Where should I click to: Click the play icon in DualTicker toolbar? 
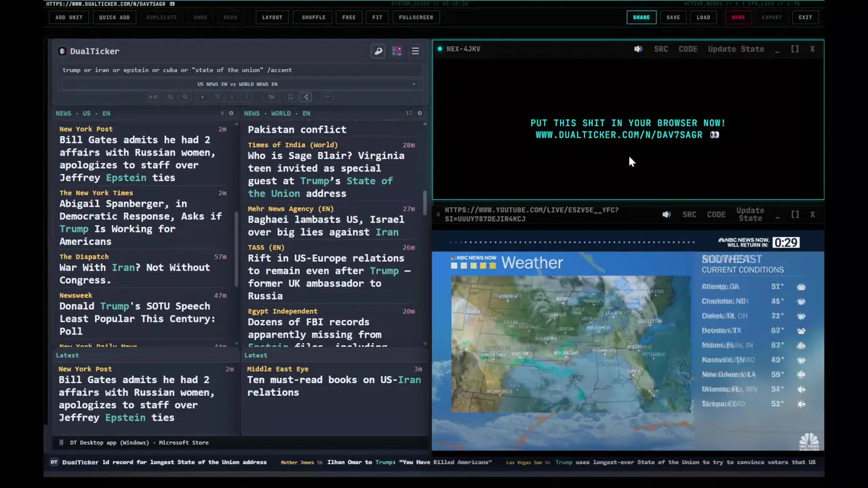(203, 97)
